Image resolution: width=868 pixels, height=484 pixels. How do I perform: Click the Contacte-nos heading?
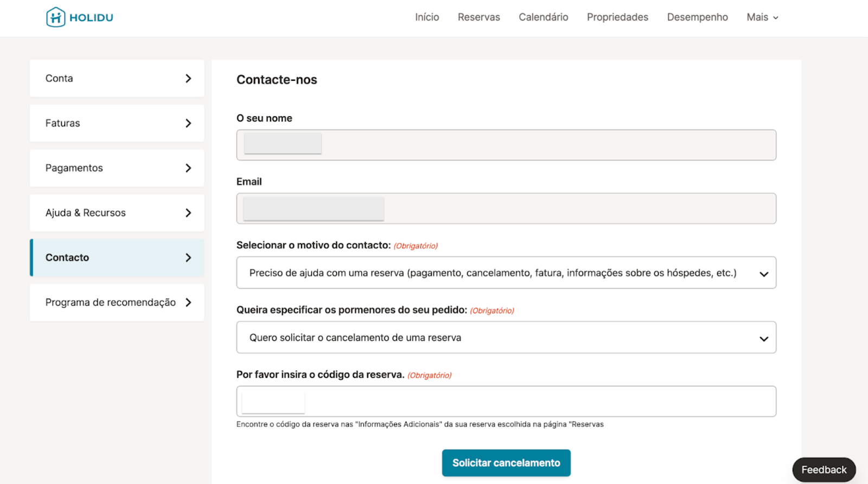pyautogui.click(x=277, y=80)
